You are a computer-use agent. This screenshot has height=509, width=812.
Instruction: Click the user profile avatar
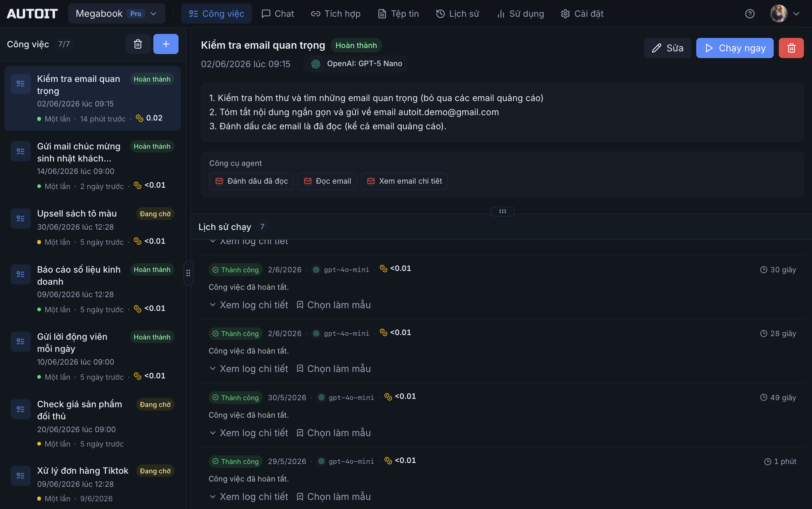click(778, 14)
